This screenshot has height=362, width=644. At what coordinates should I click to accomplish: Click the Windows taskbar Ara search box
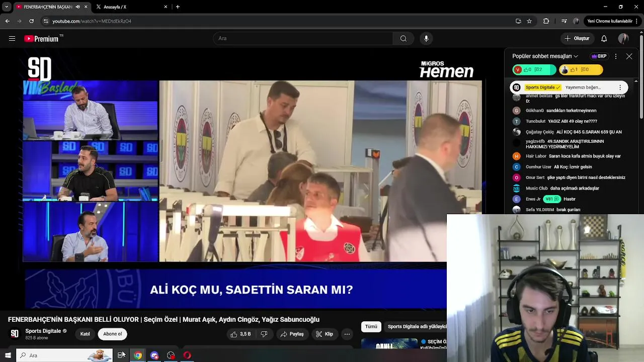click(x=64, y=355)
